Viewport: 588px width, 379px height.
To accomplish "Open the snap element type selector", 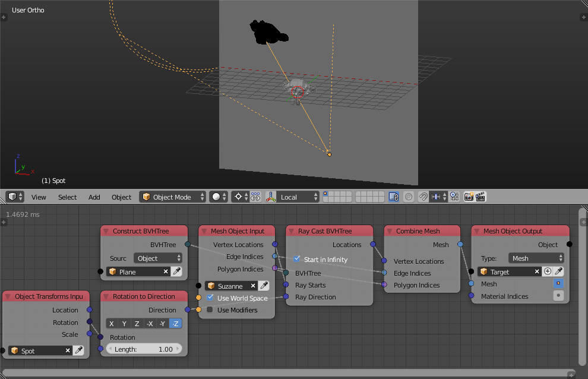I will pos(438,197).
